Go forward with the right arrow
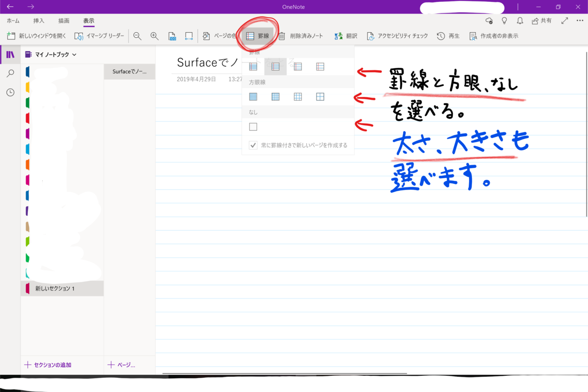588x392 pixels. (31, 7)
